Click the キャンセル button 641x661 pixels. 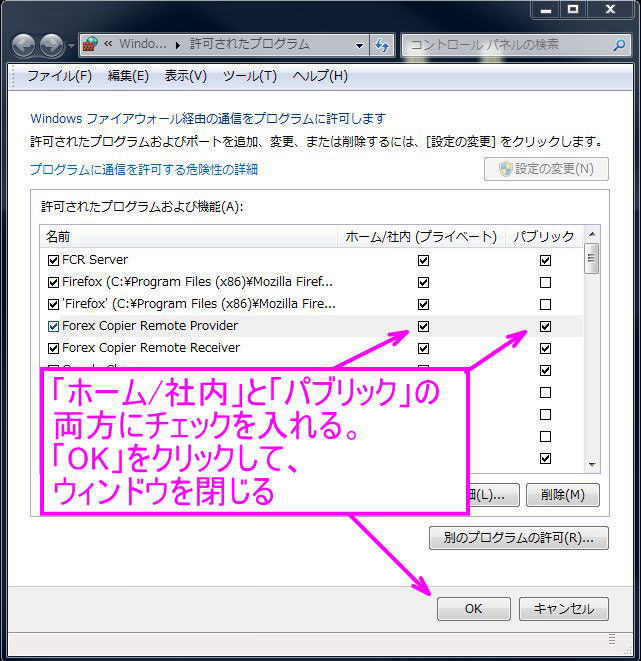[564, 609]
